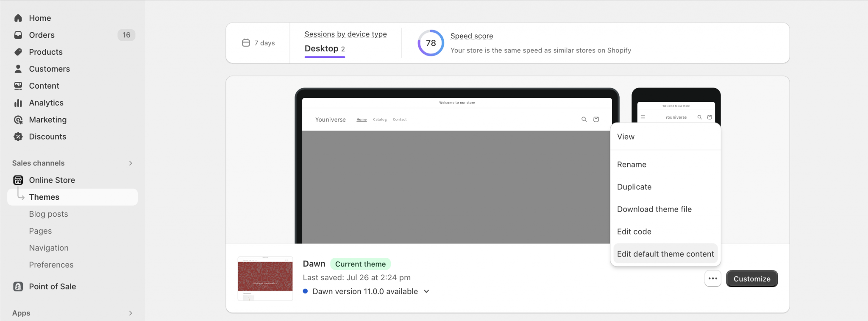This screenshot has width=868, height=321.
Task: Click the Discounts badge icon
Action: (18, 137)
